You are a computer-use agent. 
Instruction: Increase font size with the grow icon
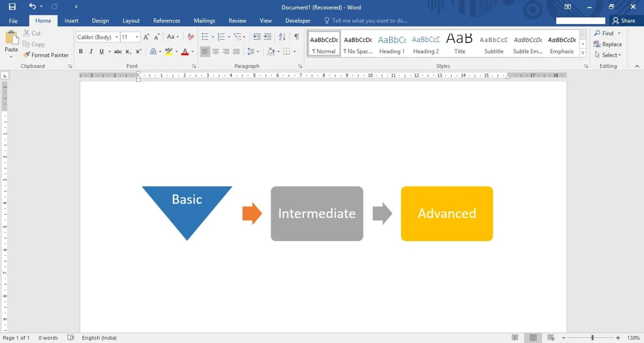click(x=146, y=37)
